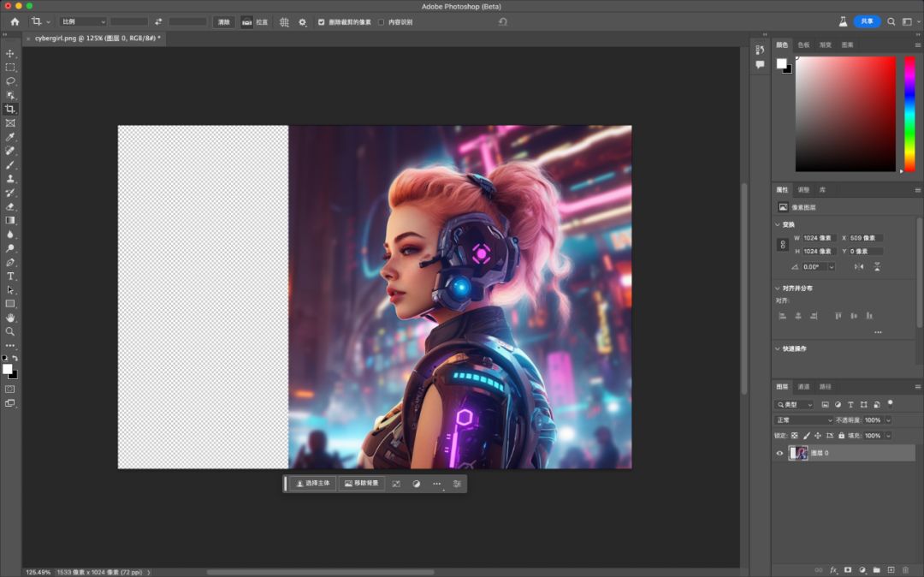924x577 pixels.
Task: Click the rainbow hue slider strip
Action: point(909,114)
